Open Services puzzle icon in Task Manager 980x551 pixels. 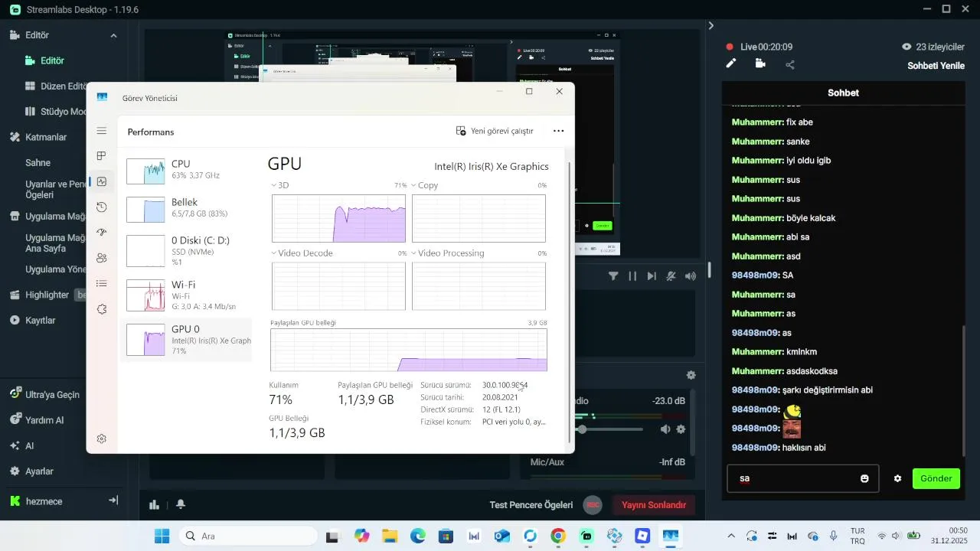coord(101,309)
